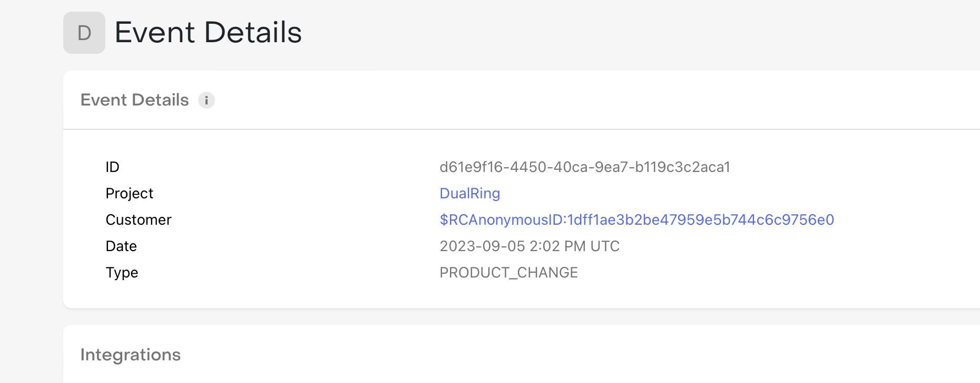980x383 pixels.
Task: Click the Event Details page title
Action: coord(208,32)
